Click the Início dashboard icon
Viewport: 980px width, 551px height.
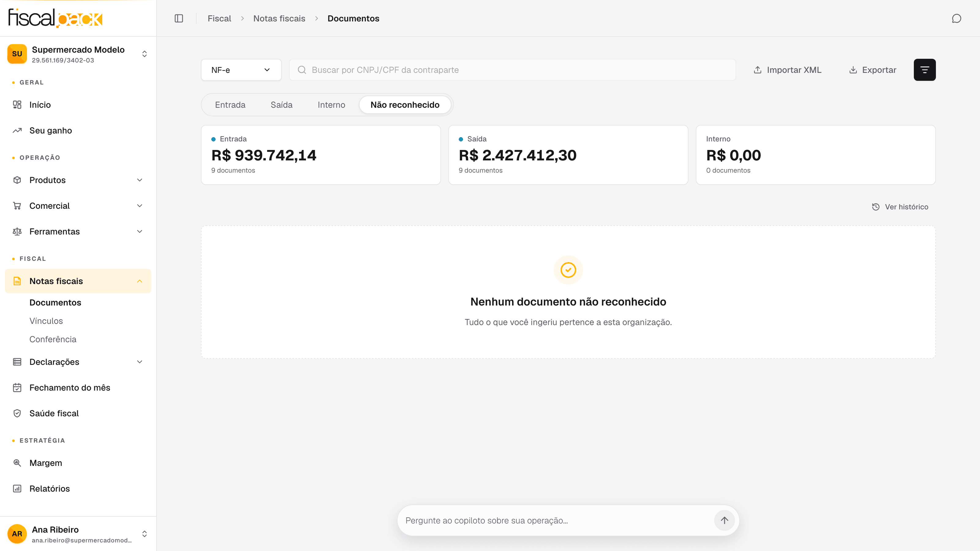tap(17, 105)
